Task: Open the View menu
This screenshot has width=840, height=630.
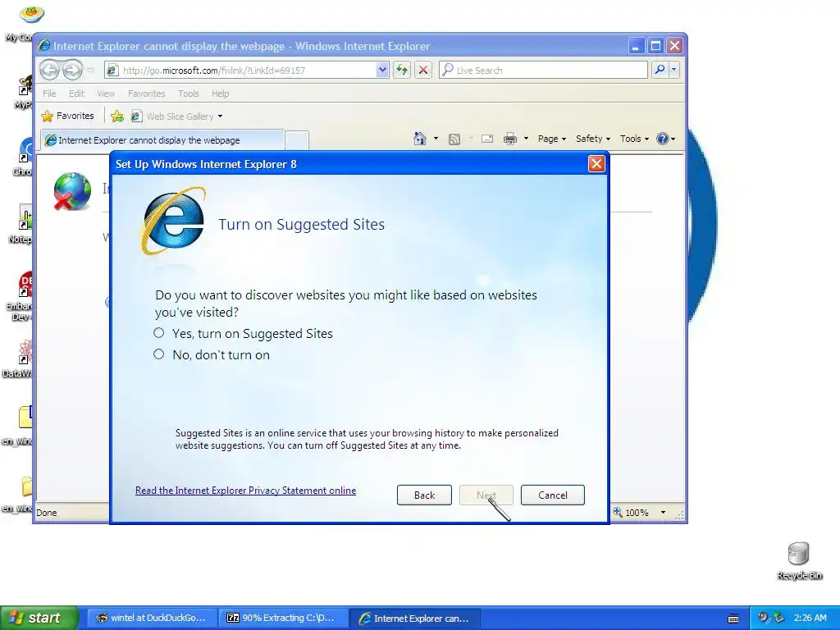Action: pos(106,94)
